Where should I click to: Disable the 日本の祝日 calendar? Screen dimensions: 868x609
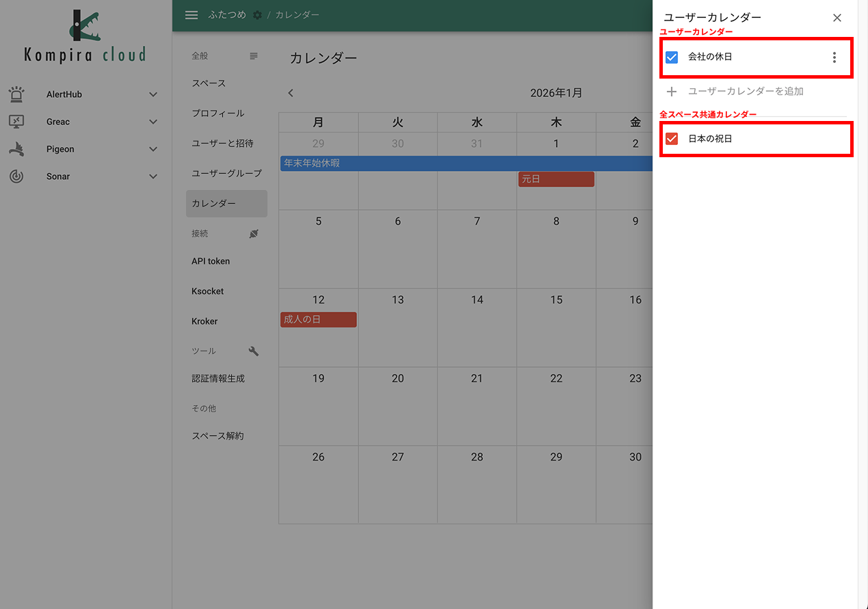(x=671, y=139)
